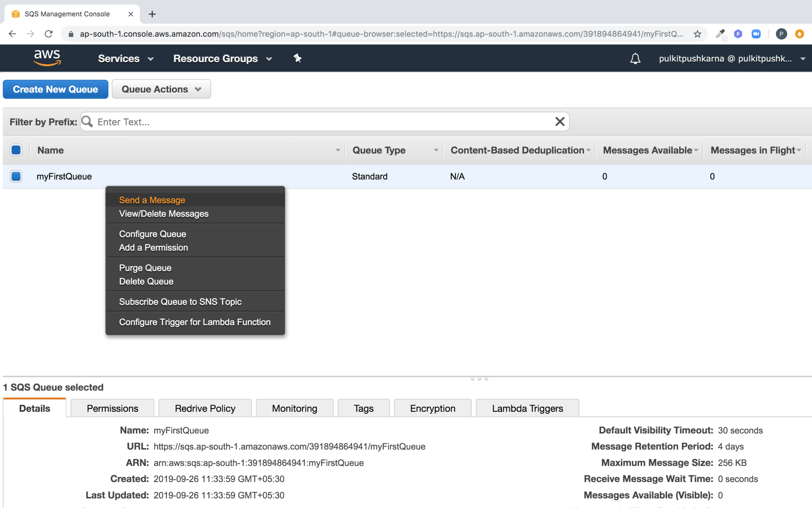The image size is (812, 508).
Task: Reload the page using refresh icon
Action: pos(48,34)
